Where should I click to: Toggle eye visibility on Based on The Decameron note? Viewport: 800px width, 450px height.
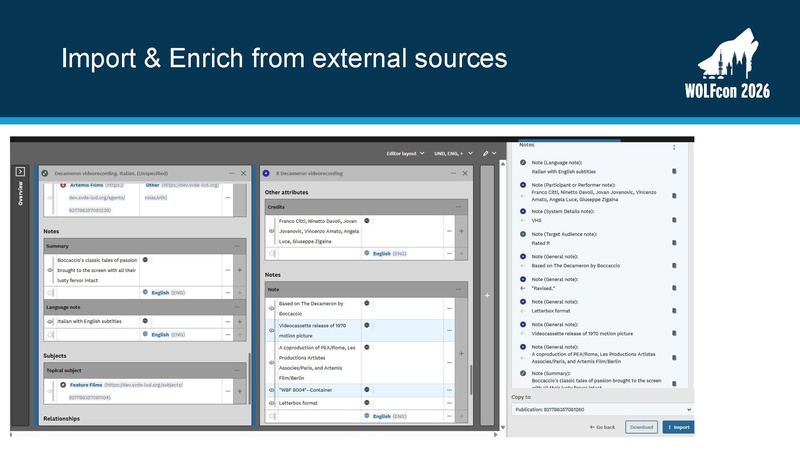click(271, 308)
